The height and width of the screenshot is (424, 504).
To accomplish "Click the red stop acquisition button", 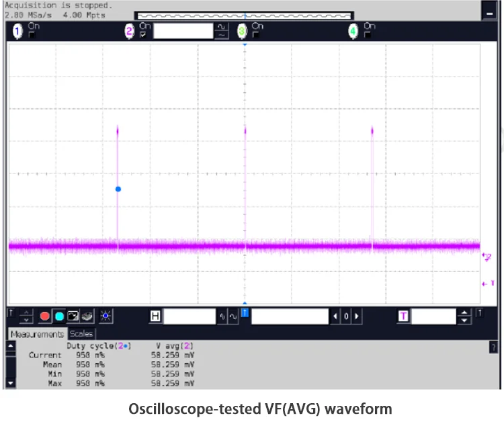I will 44,316.
